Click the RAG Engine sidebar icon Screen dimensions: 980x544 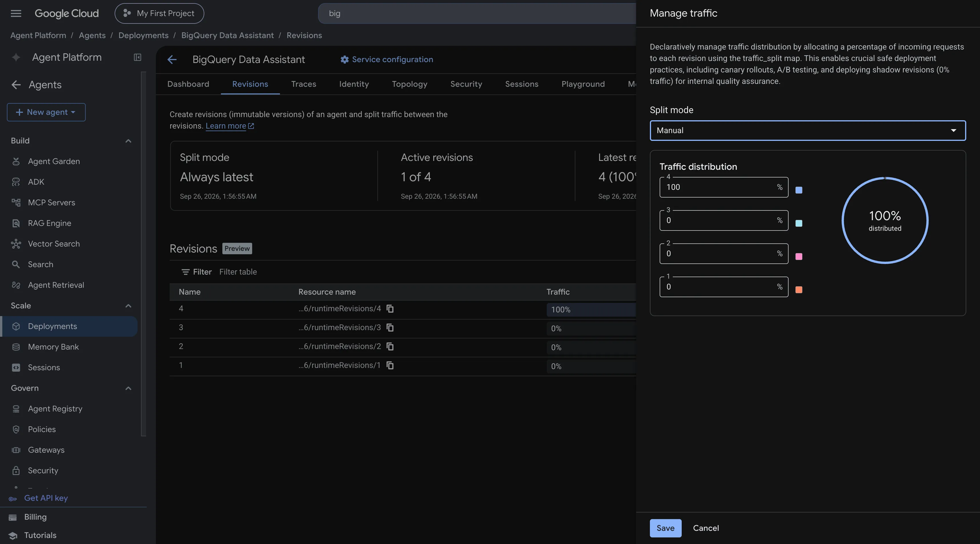[x=16, y=223]
